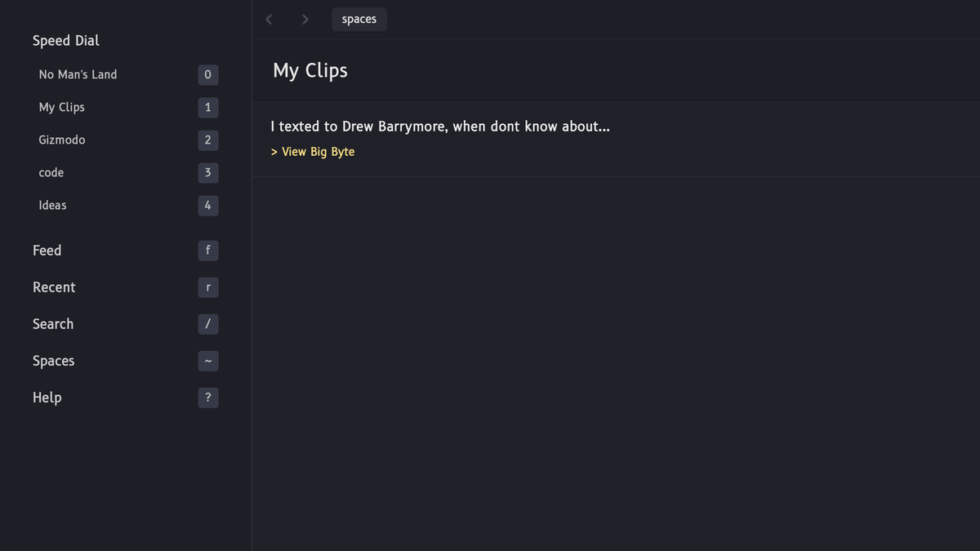Go back with the left arrow icon

tap(269, 19)
